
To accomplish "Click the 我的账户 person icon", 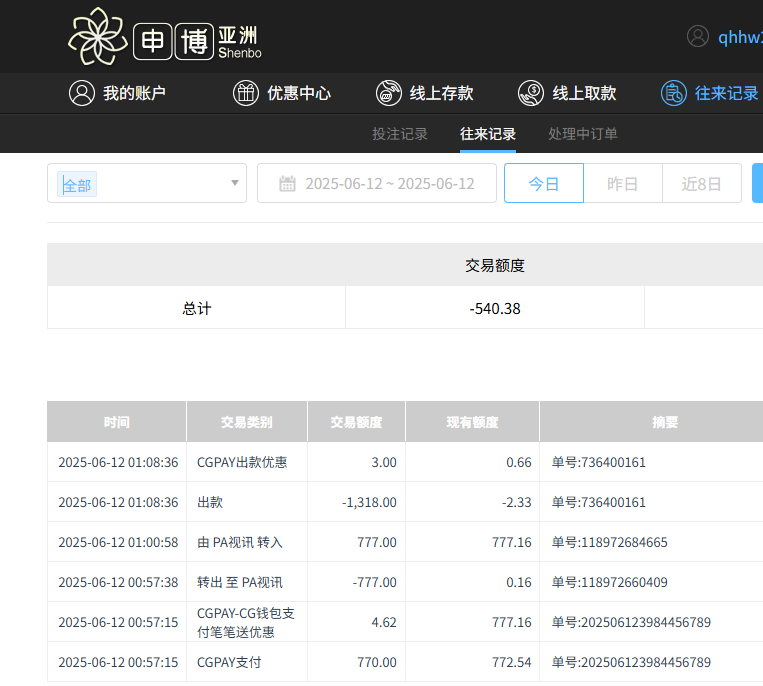I will tap(81, 93).
